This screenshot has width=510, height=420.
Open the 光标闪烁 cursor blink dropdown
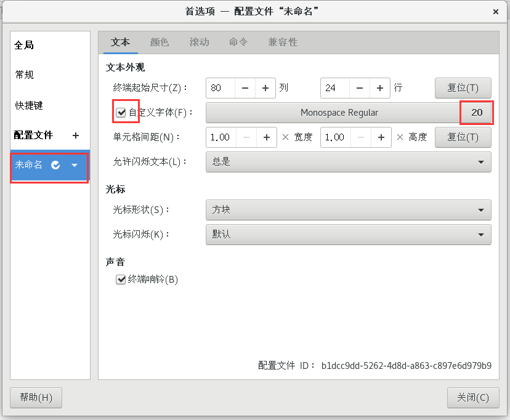pyautogui.click(x=349, y=235)
